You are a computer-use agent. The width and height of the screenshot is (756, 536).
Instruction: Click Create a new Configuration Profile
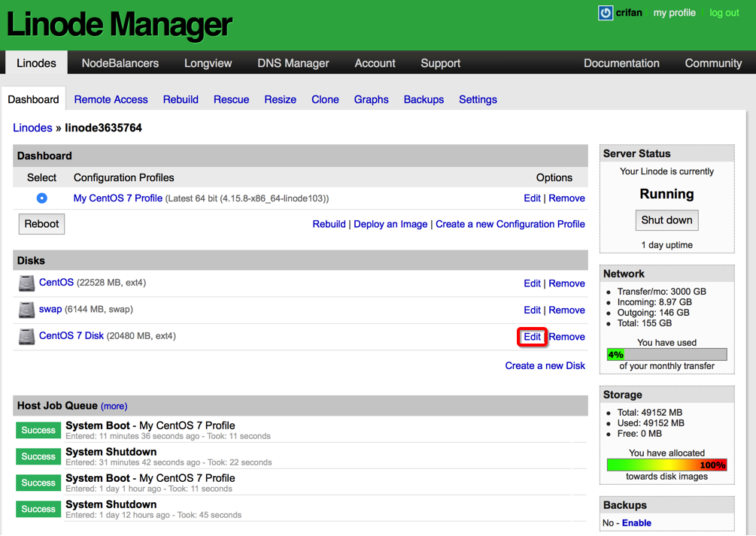(510, 224)
